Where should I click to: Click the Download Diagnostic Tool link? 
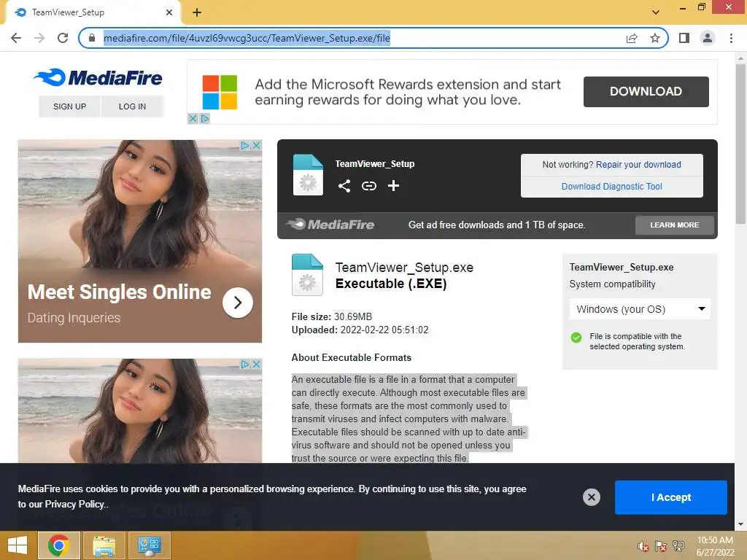(x=612, y=187)
